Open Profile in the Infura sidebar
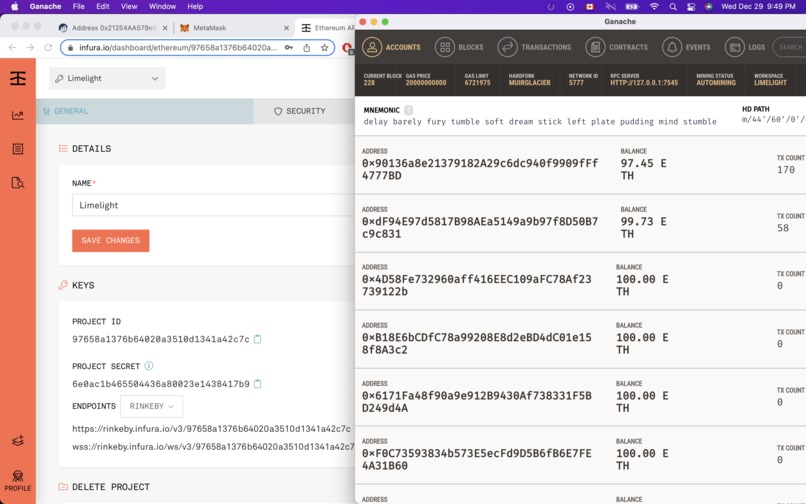806x504 pixels. 18,480
